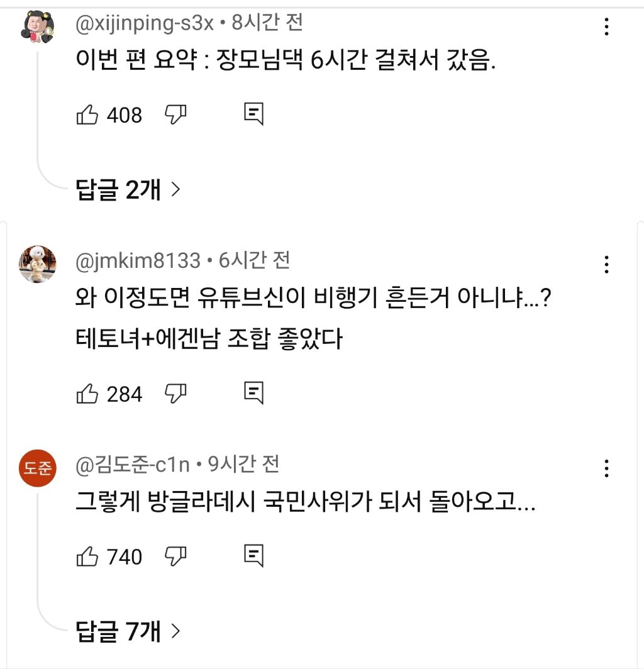
Task: Like the comment by @김도준-c1n
Action: point(87,556)
